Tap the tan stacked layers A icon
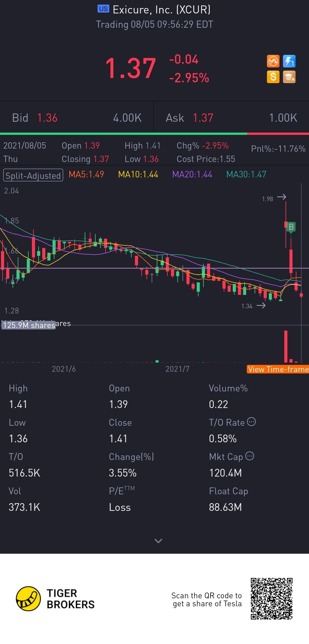 tap(289, 77)
